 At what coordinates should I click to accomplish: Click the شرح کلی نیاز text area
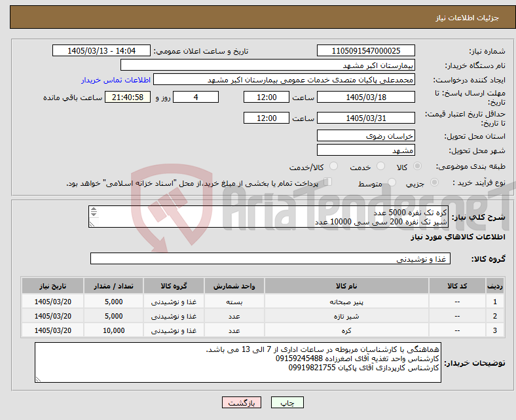pyautogui.click(x=268, y=217)
